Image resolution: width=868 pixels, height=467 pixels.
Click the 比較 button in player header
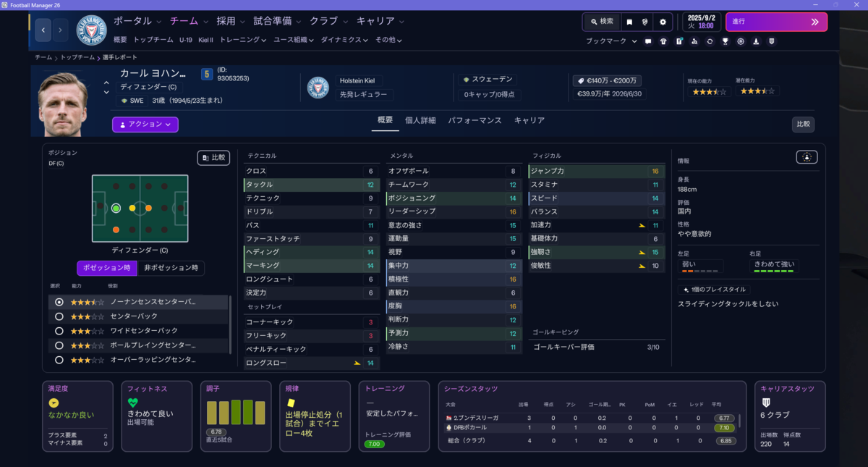point(803,124)
